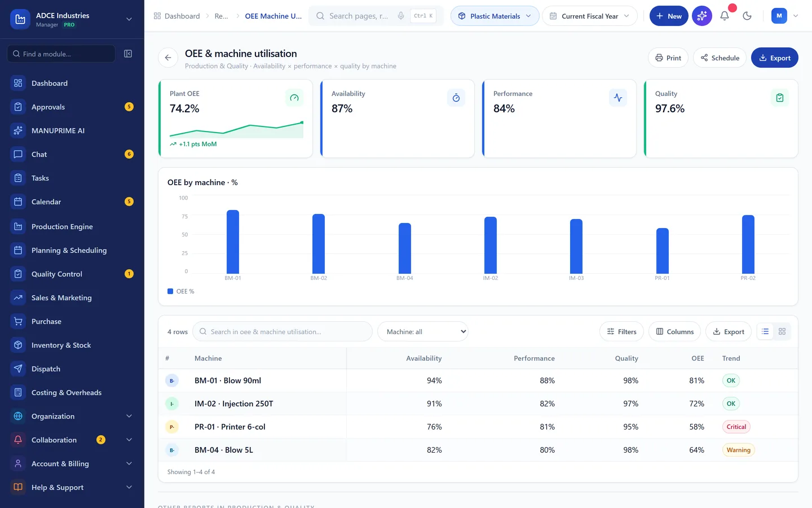
Task: Click the Help & Support book icon
Action: click(x=18, y=487)
